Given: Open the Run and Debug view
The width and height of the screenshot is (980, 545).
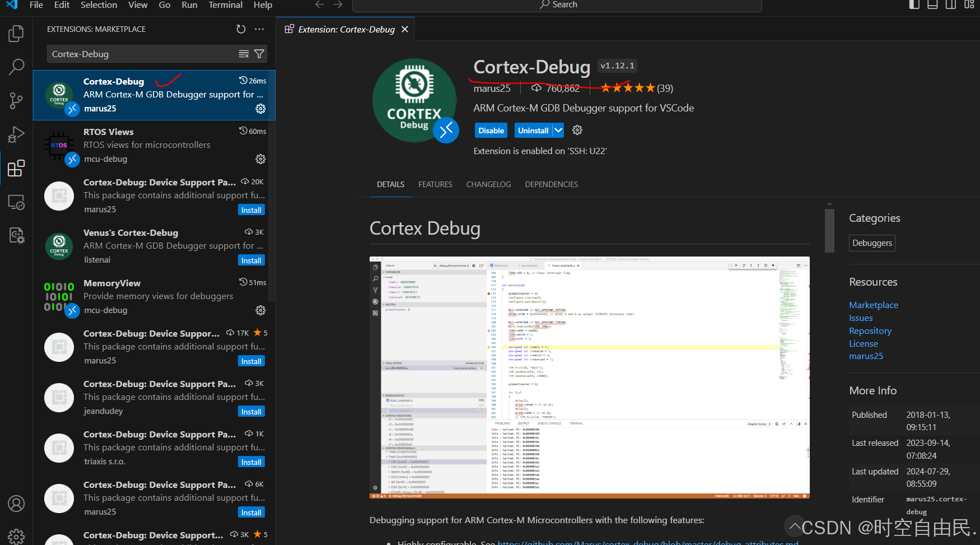Looking at the screenshot, I should [16, 134].
